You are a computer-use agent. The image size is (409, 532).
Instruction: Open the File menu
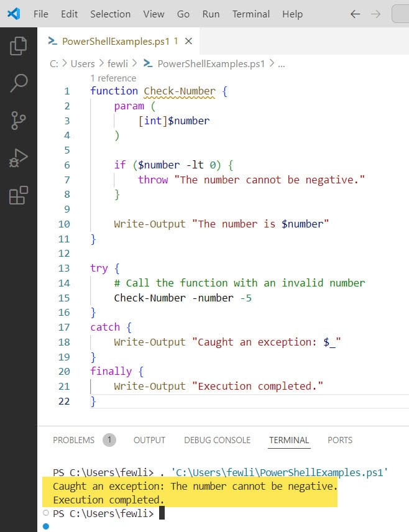41,14
